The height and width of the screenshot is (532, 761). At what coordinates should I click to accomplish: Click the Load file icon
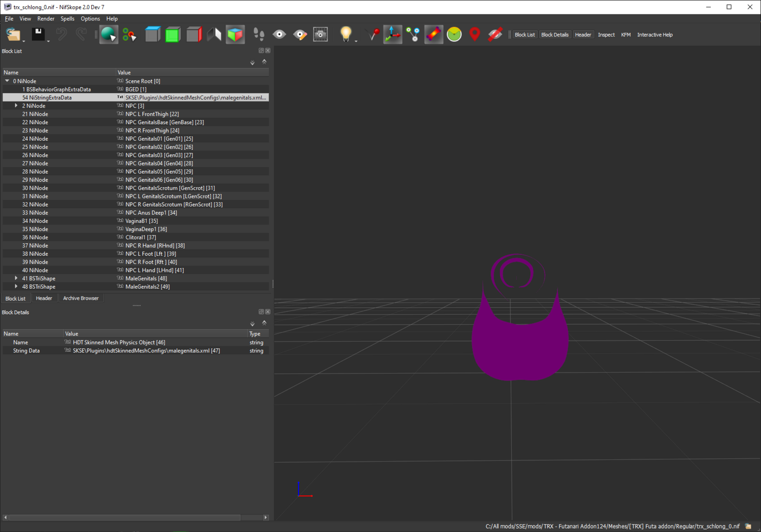pyautogui.click(x=13, y=34)
